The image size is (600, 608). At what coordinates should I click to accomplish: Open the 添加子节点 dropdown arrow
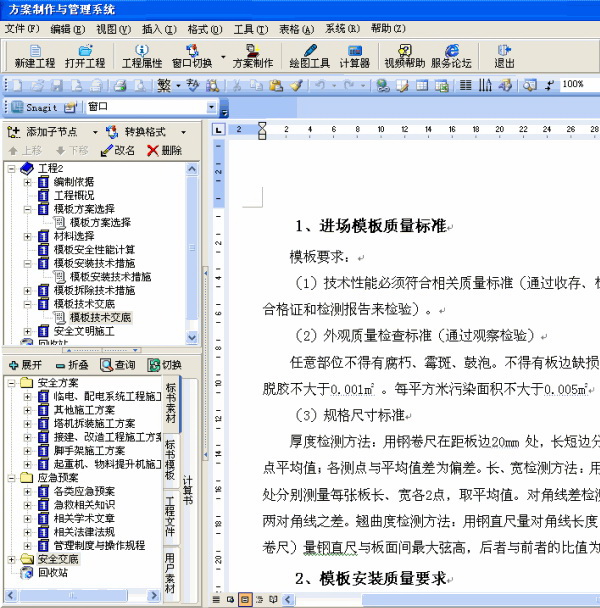(x=95, y=133)
